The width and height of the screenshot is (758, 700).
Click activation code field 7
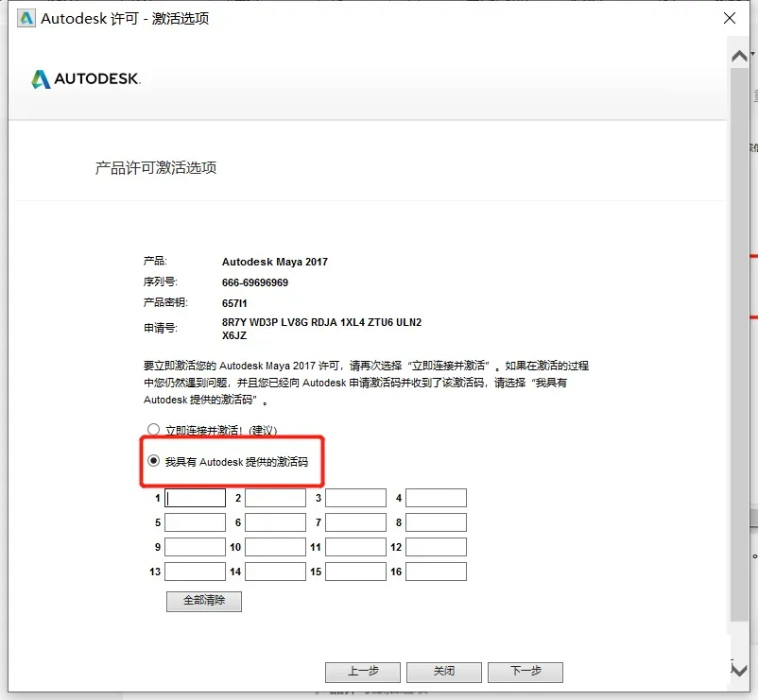point(355,522)
